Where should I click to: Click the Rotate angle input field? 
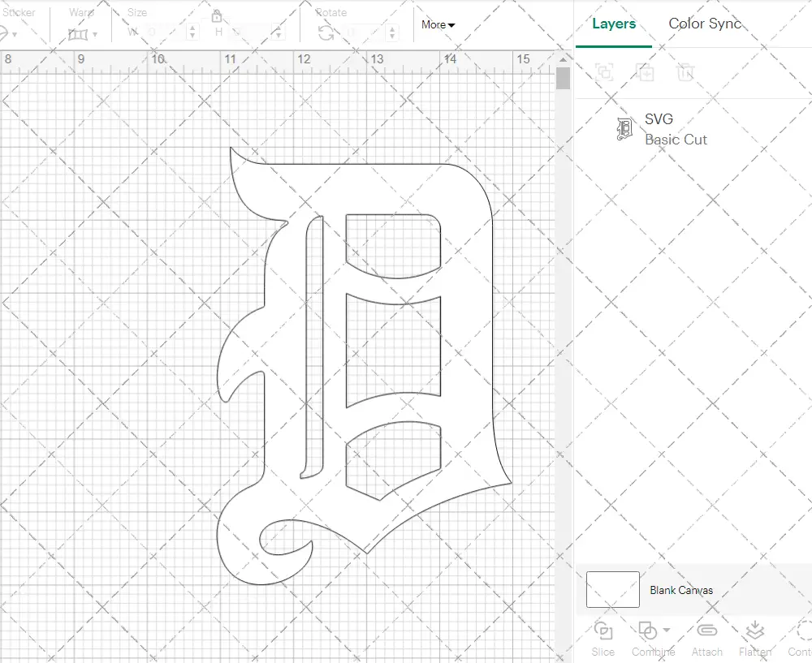(364, 32)
